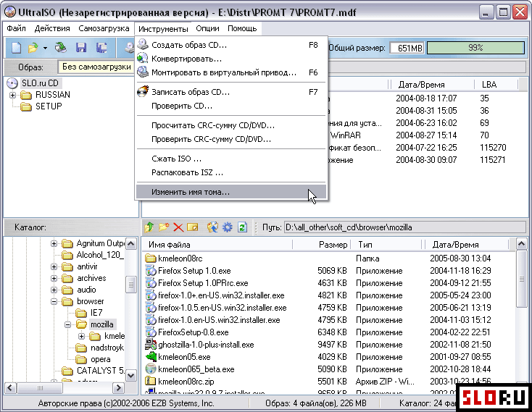
Task: Select the kmeleon08rc folder row
Action: click(x=174, y=258)
